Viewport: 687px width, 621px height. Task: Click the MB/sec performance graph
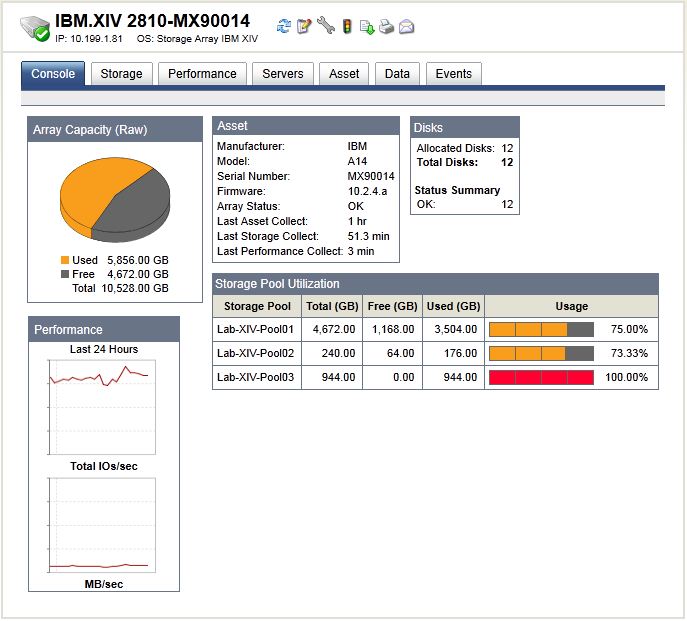click(102, 525)
